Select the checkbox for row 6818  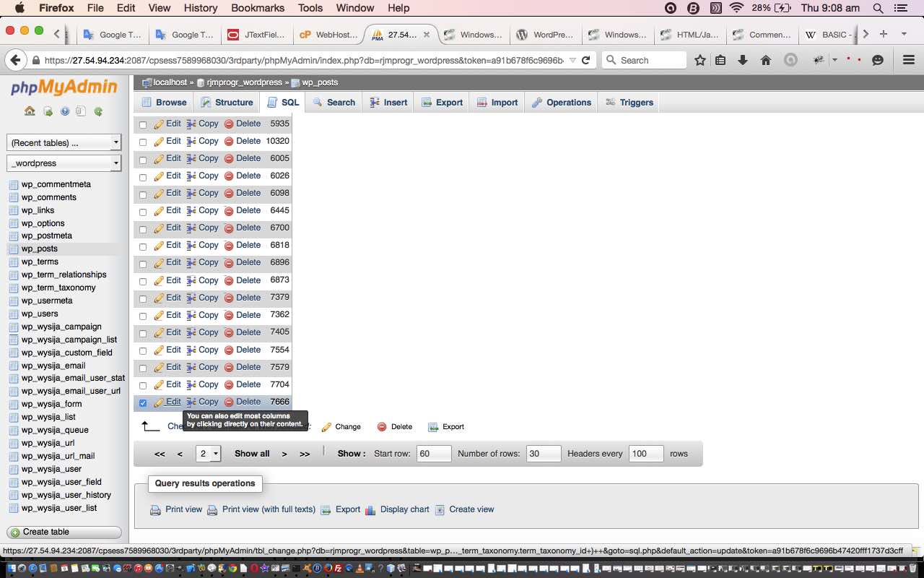[143, 246]
